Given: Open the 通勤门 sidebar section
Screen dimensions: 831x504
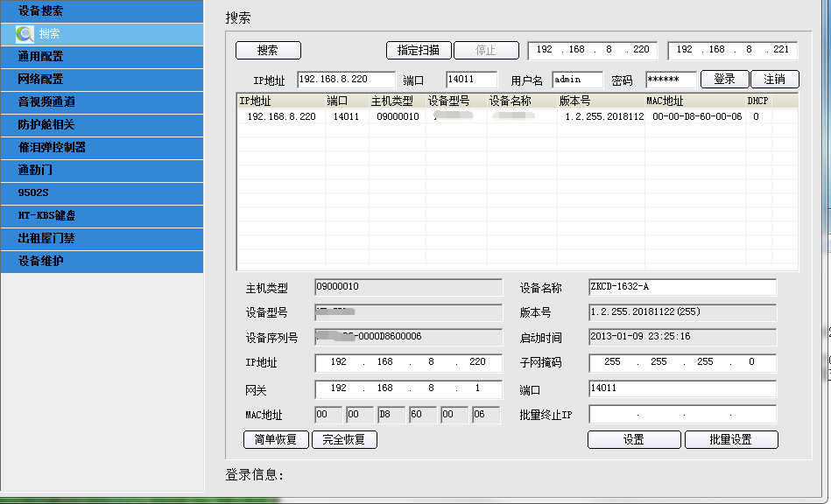Looking at the screenshot, I should click(x=102, y=171).
